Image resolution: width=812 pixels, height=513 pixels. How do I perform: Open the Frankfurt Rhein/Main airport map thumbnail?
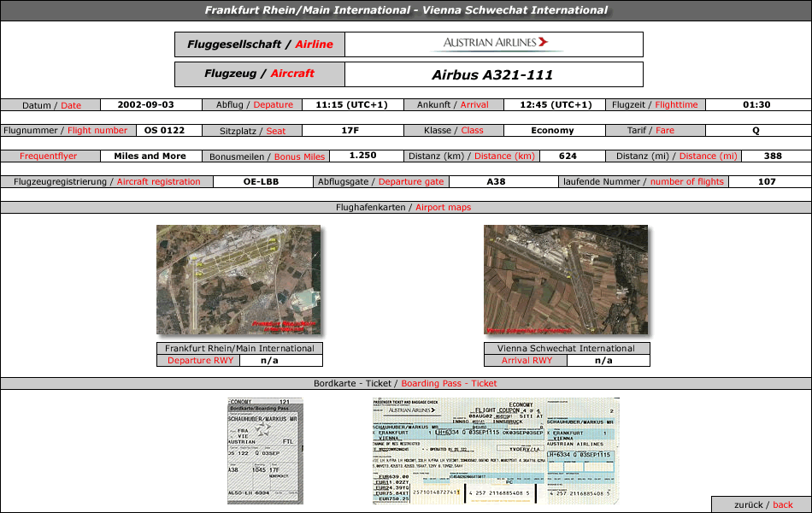(x=238, y=280)
